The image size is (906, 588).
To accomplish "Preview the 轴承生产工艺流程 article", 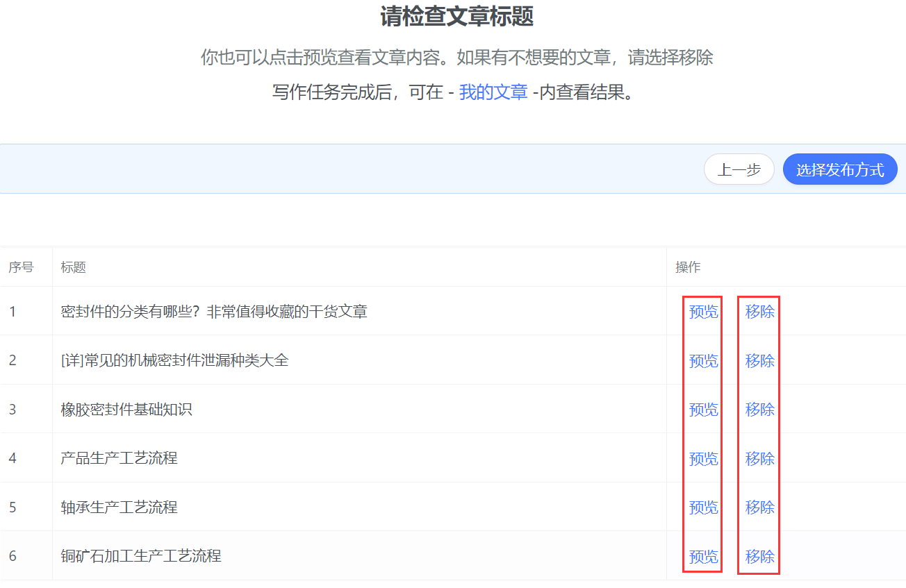I will click(x=703, y=507).
